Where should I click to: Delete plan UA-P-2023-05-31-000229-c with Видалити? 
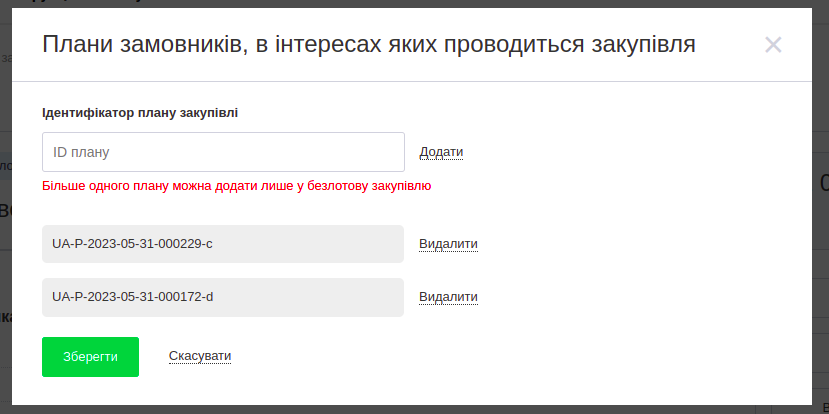pyautogui.click(x=448, y=244)
